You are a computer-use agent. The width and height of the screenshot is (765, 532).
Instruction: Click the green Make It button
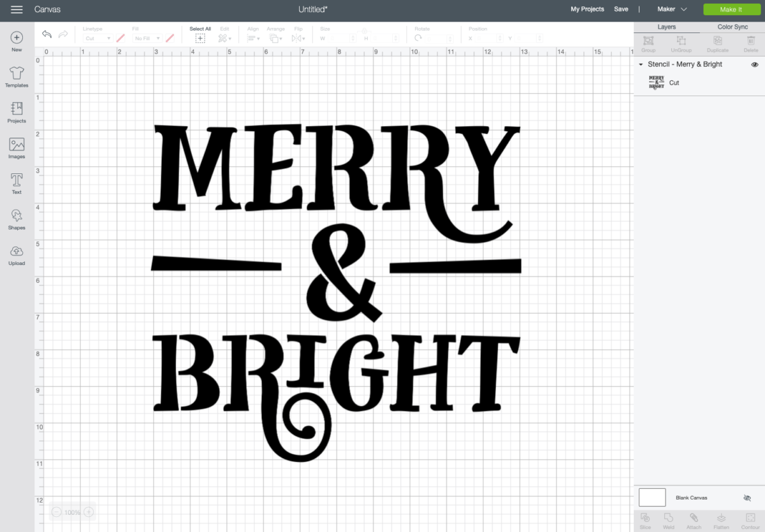pos(731,10)
